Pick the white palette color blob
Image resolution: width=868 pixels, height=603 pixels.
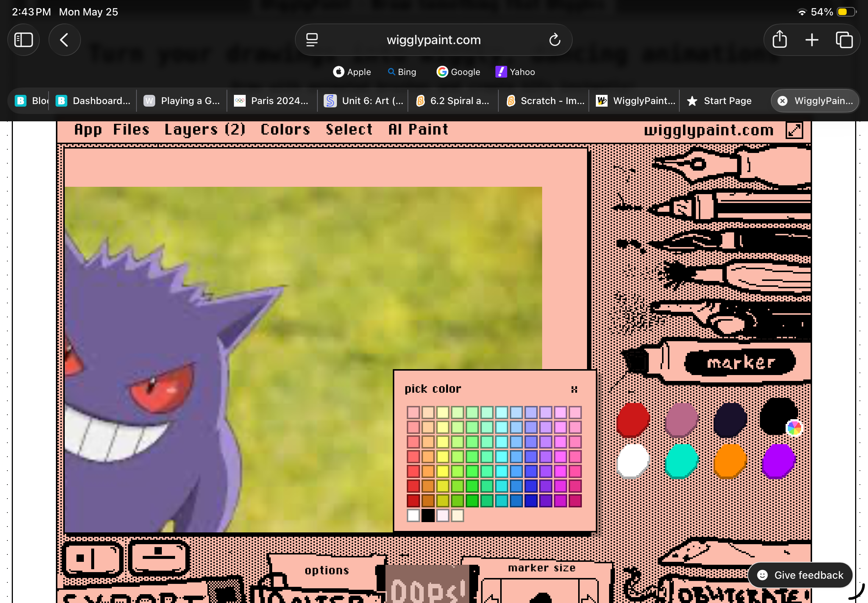pos(633,461)
